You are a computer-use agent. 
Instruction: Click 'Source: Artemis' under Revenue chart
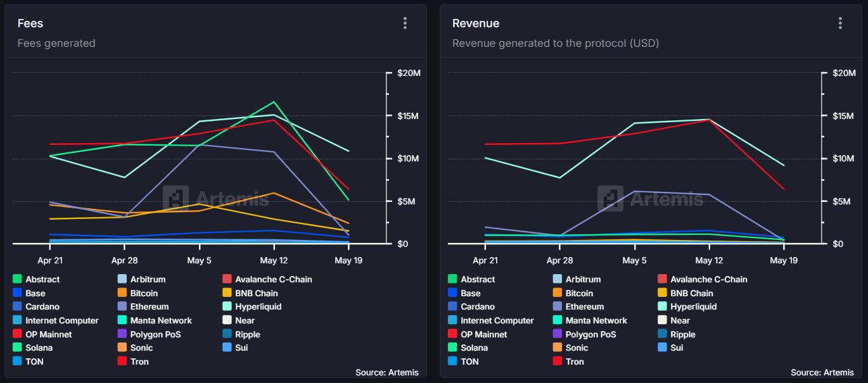pyautogui.click(x=822, y=372)
